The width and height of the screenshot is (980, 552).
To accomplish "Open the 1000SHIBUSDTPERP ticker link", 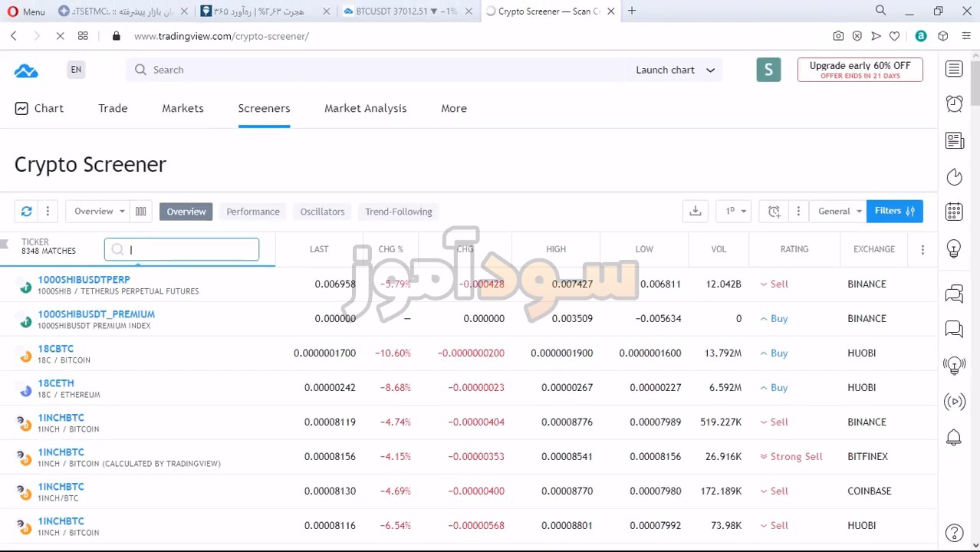I will point(84,280).
